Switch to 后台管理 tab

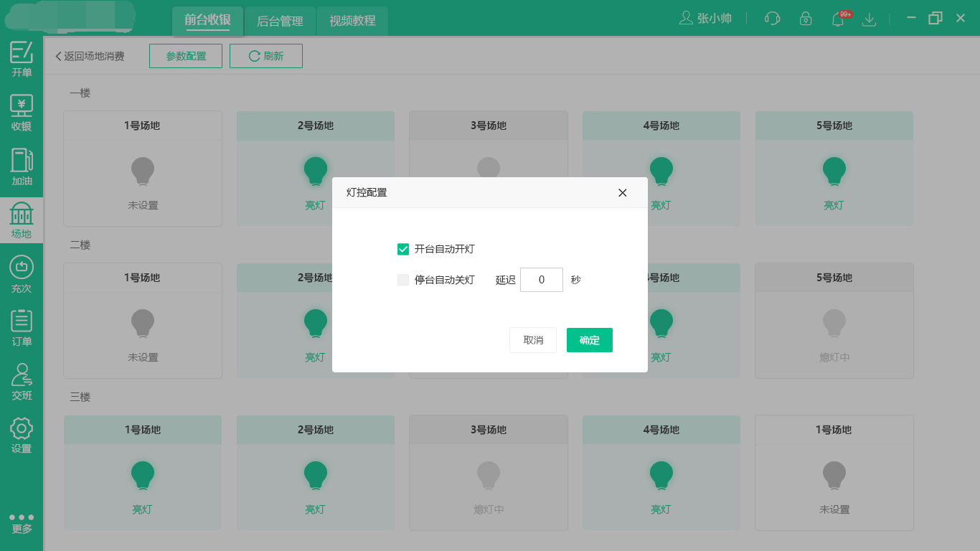(x=280, y=21)
